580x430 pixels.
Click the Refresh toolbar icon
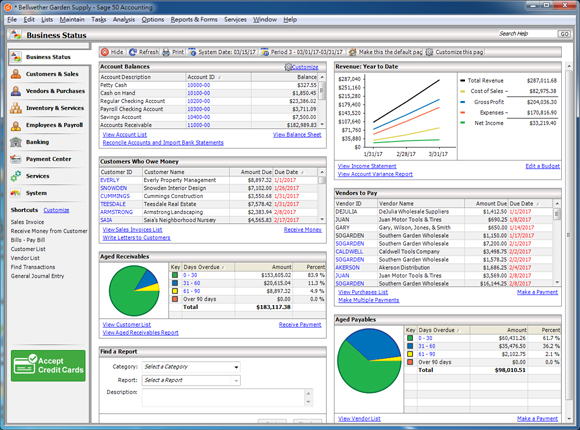click(x=133, y=52)
